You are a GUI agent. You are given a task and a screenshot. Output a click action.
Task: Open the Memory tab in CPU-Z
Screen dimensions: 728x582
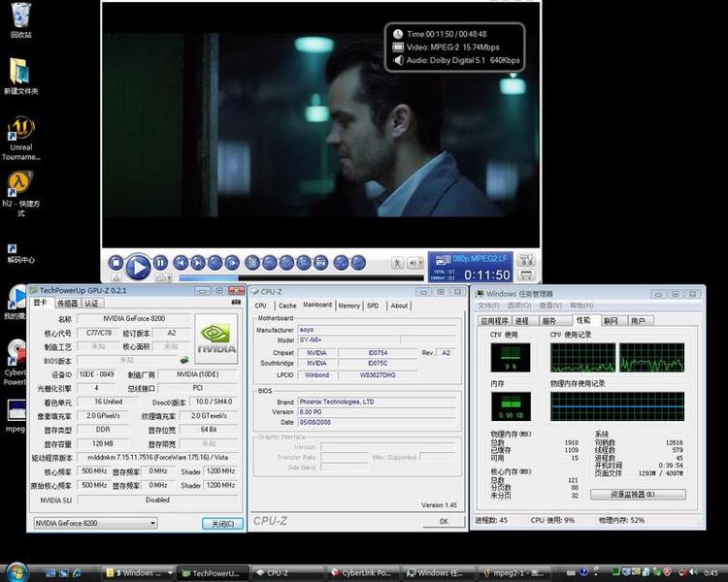pos(348,306)
